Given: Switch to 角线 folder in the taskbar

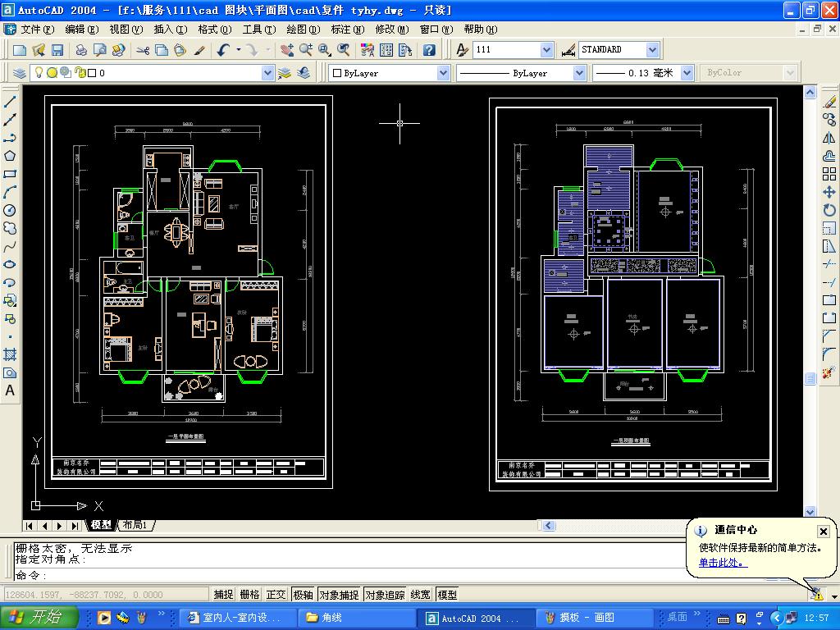Looking at the screenshot, I should (356, 618).
